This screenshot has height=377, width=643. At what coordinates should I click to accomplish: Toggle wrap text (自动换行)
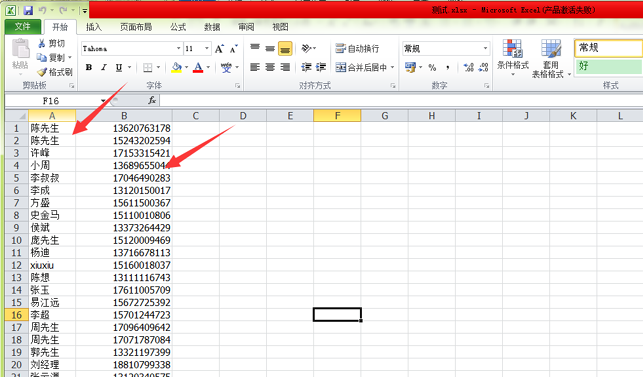coord(357,48)
